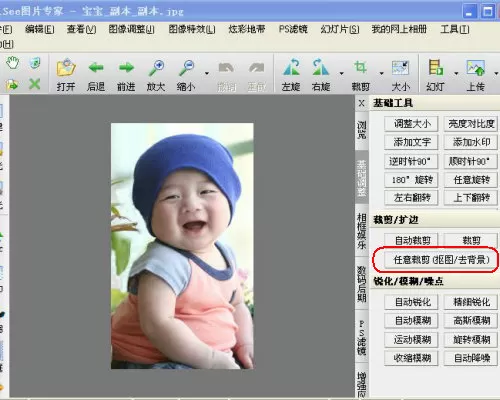
Task: Open the 查看(V) menu
Action: (81, 30)
